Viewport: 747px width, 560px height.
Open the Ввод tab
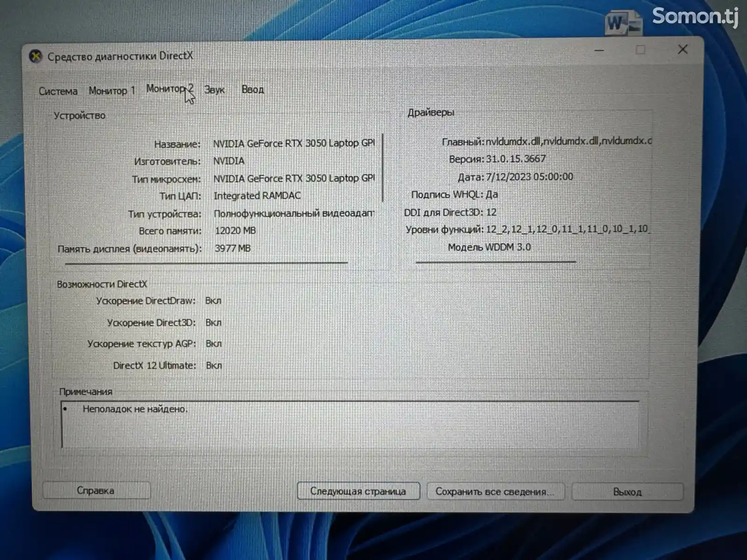253,89
